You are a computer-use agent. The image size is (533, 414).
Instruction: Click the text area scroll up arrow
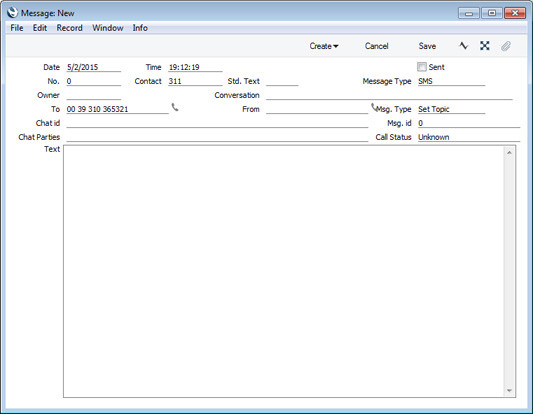pyautogui.click(x=509, y=153)
